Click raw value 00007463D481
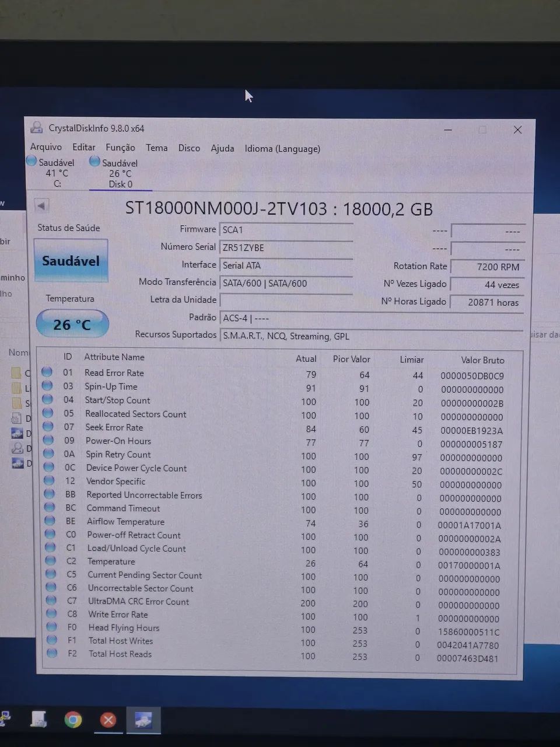This screenshot has height=747, width=560. click(468, 658)
